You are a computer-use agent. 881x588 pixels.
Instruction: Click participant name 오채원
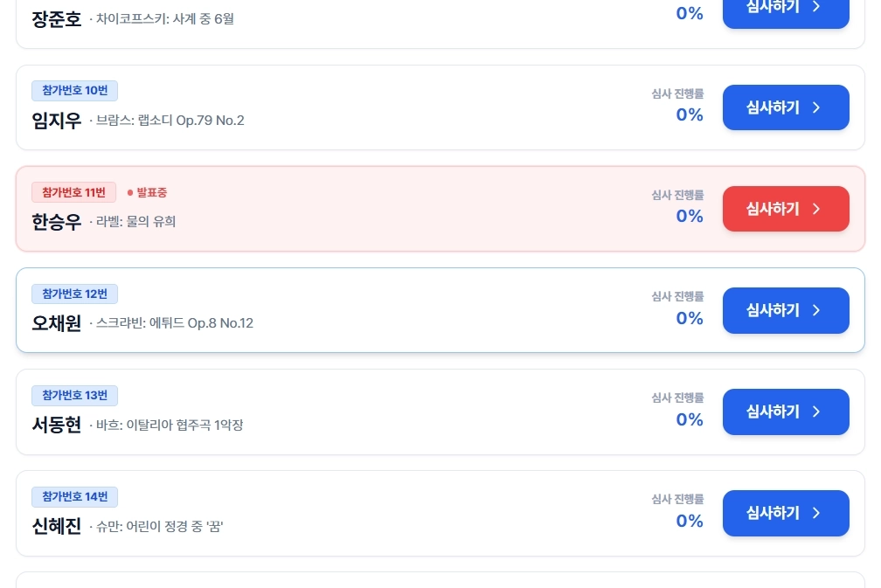click(x=56, y=323)
